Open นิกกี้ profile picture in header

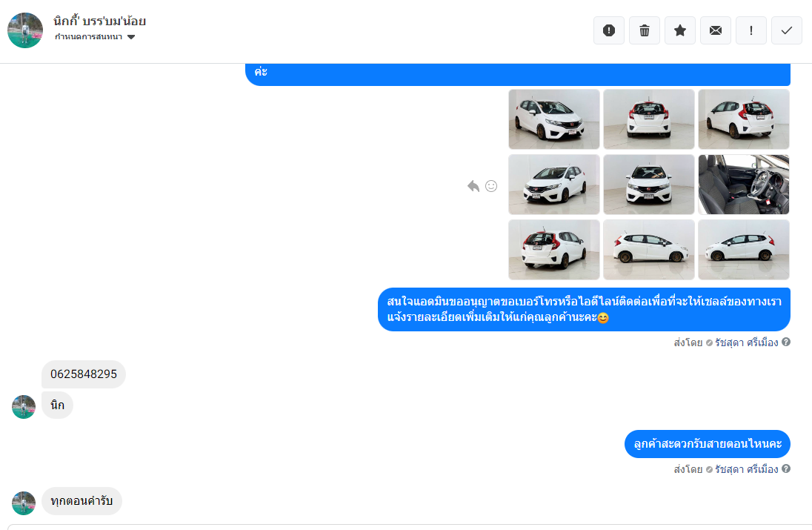[25, 30]
